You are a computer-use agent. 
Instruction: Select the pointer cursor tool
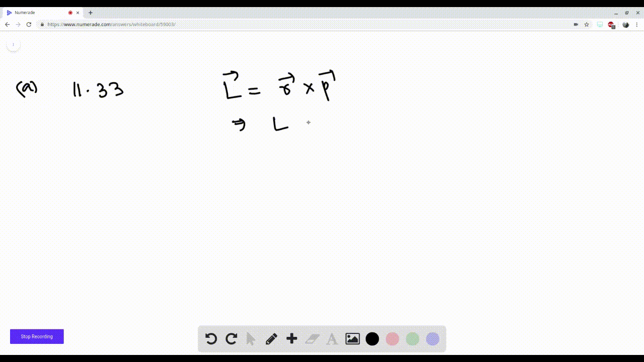(251, 339)
